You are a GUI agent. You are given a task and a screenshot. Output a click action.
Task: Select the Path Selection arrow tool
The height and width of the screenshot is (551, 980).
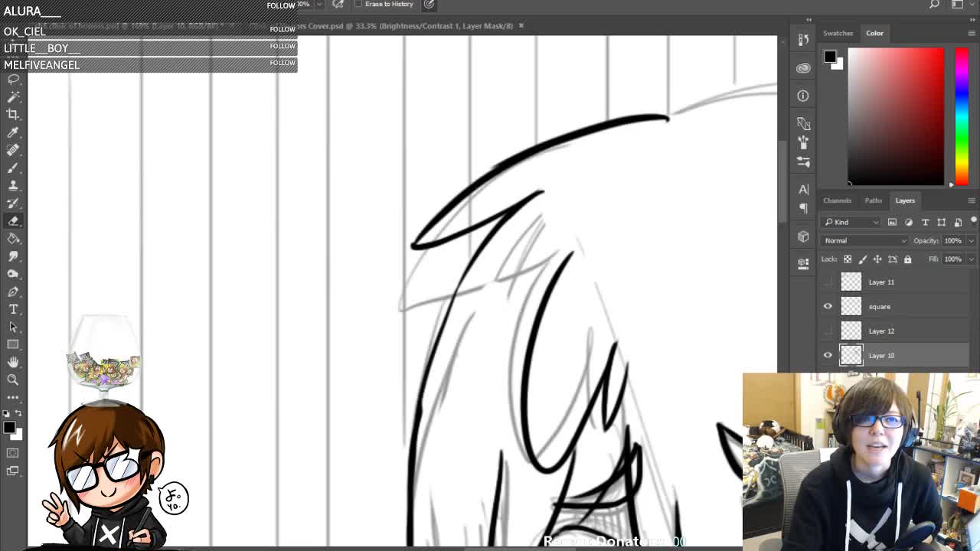tap(13, 327)
